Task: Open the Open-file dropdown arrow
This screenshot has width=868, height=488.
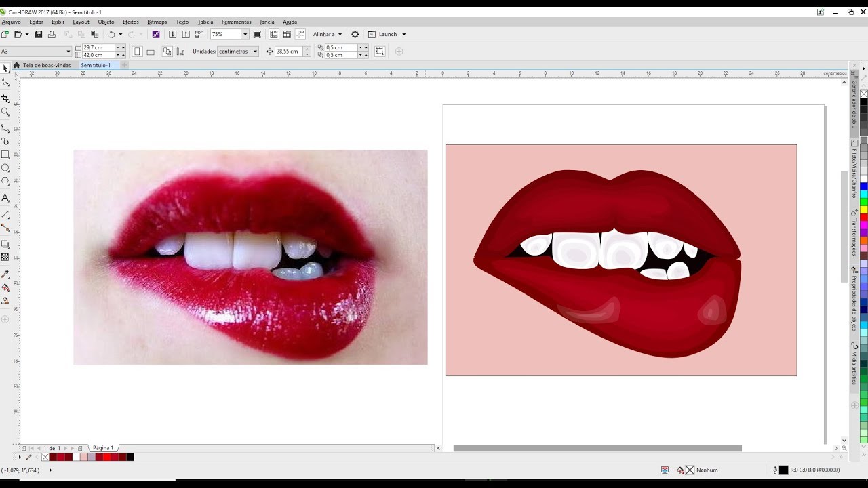Action: coord(27,34)
